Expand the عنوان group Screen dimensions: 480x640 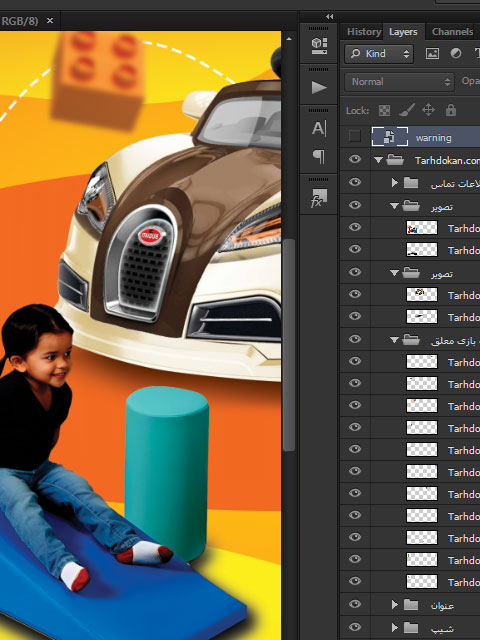pos(394,604)
